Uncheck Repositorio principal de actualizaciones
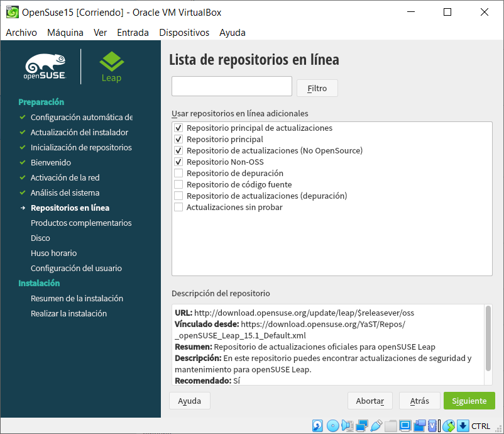Viewport: 504px width, 434px height. point(178,128)
